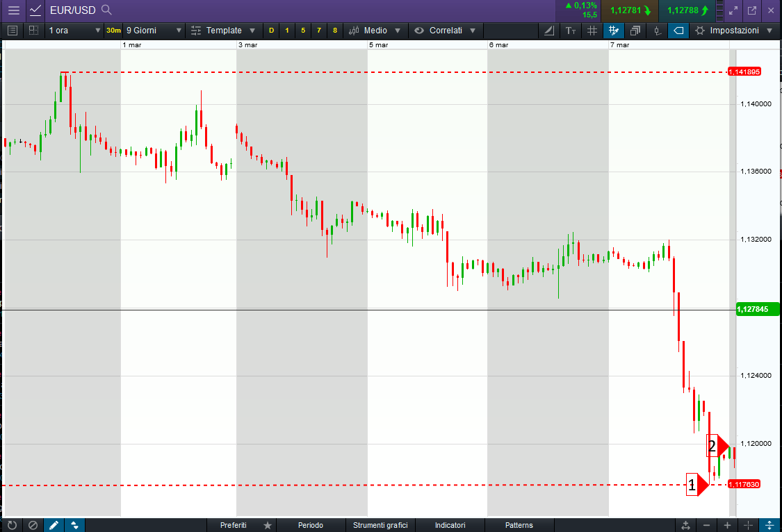This screenshot has height=532, width=782.
Task: Open the '1 ora' timeframe dropdown
Action: [74, 31]
